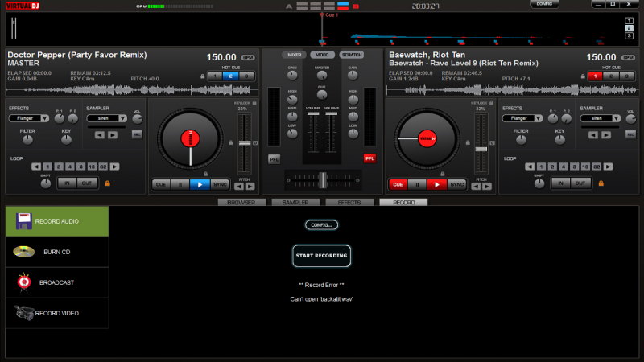Set loop OUT on right deck

tap(580, 183)
